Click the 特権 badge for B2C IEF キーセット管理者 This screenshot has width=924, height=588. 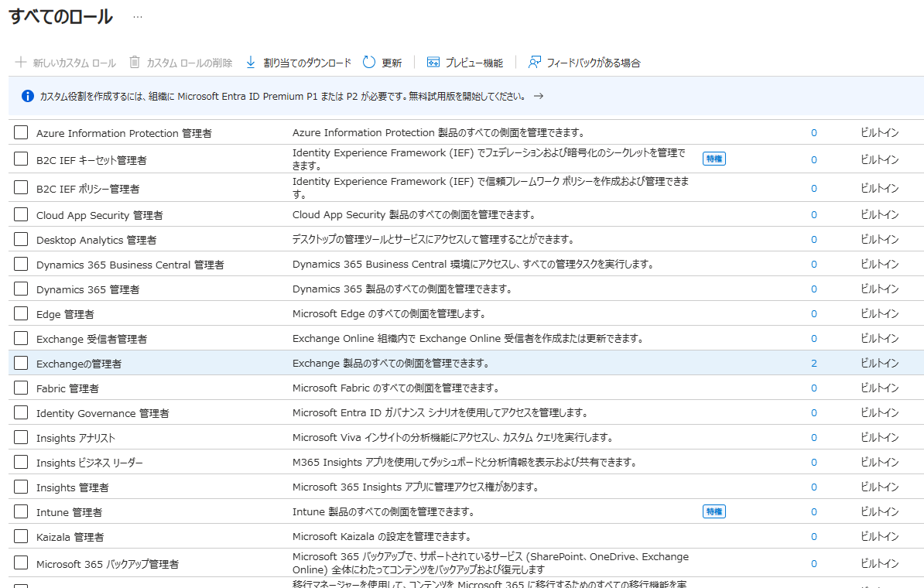coord(714,158)
